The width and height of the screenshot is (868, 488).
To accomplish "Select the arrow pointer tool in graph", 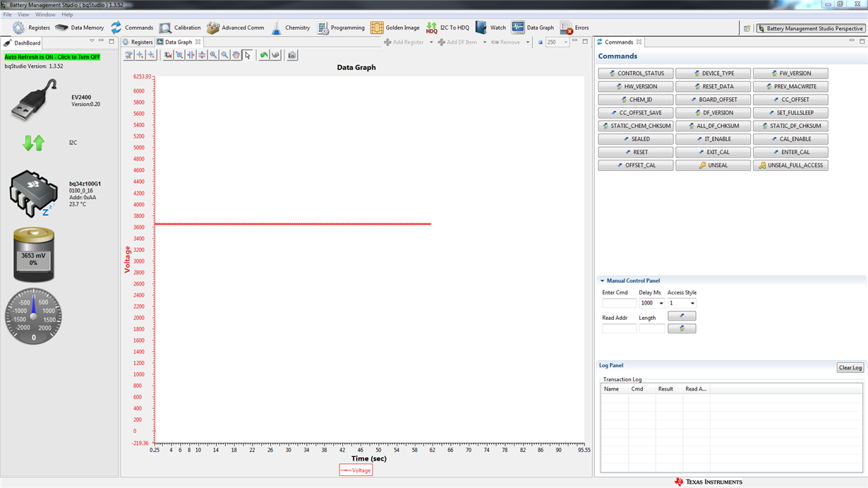I will pyautogui.click(x=247, y=55).
